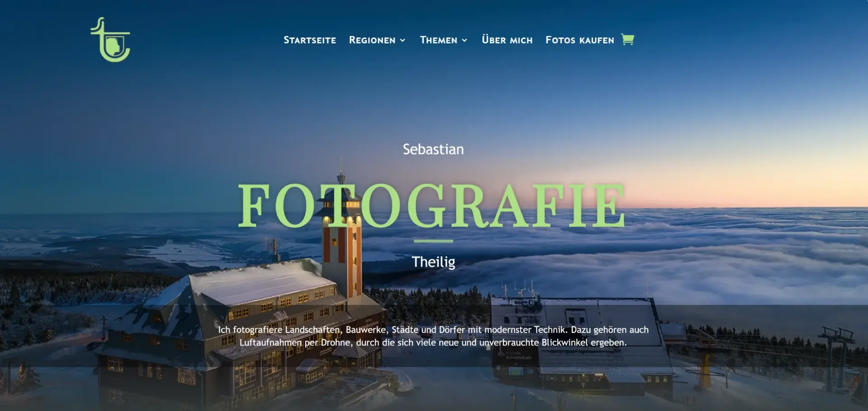Screen dimensions: 868x411
Task: Expand the chevron beside Regionen
Action: (402, 40)
